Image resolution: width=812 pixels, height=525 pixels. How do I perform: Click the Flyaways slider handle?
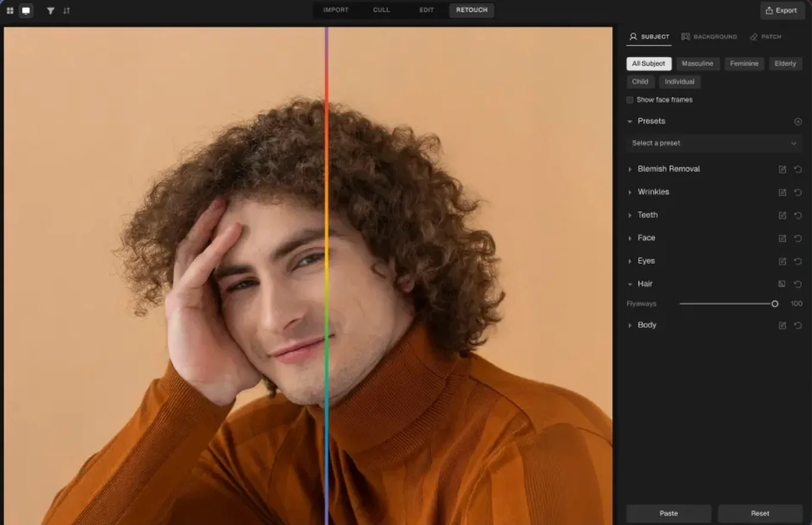coord(775,303)
